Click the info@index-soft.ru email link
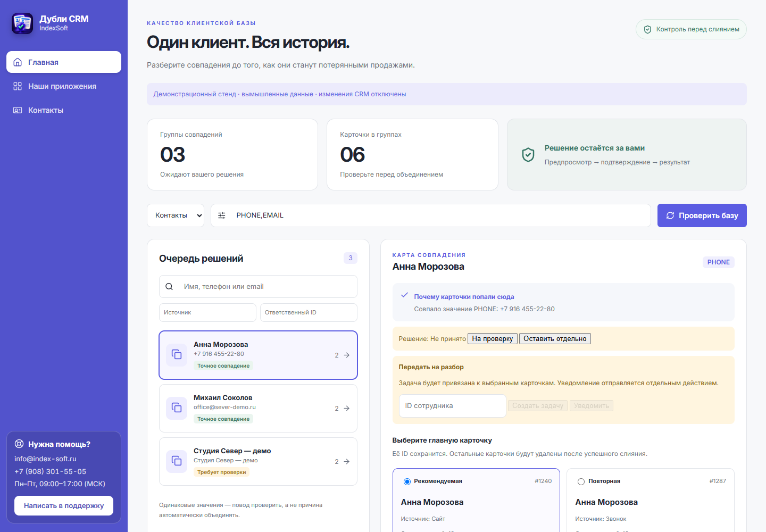 click(x=45, y=459)
